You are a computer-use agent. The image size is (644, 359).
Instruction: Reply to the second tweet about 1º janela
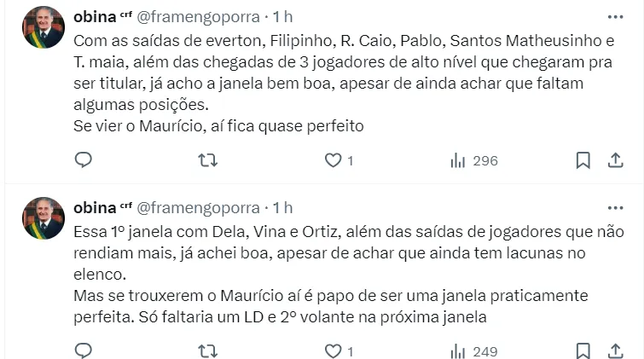pos(84,350)
